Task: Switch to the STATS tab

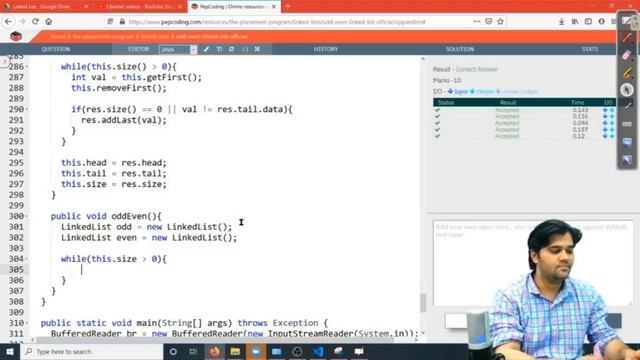Action: 590,49
